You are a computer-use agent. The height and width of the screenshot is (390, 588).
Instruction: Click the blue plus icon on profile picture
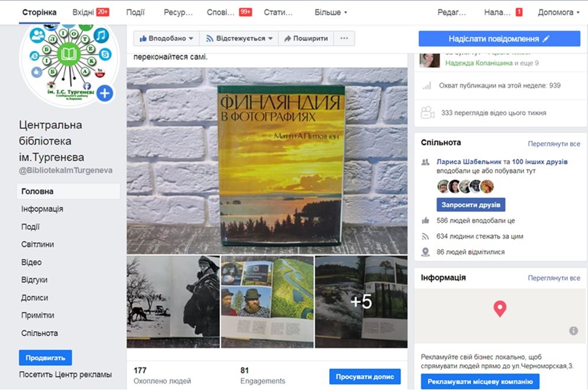tap(105, 93)
